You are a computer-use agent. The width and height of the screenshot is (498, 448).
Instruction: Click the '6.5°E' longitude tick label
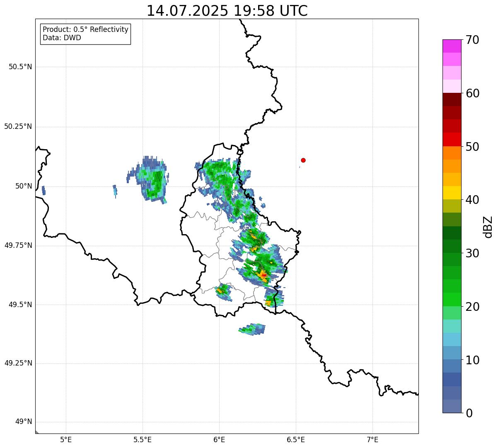296,440
